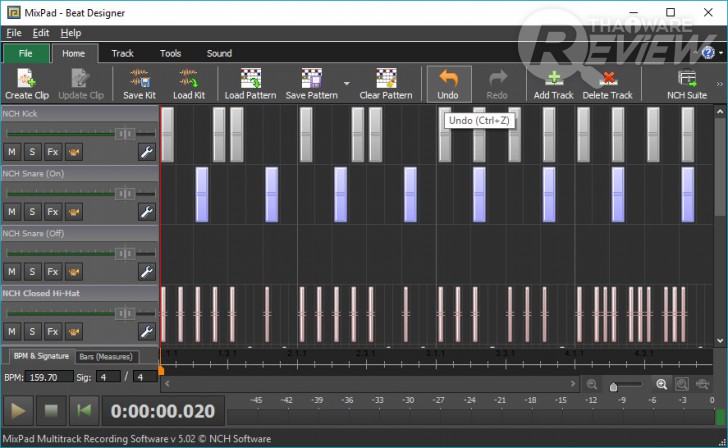Open the Help menu

(71, 33)
